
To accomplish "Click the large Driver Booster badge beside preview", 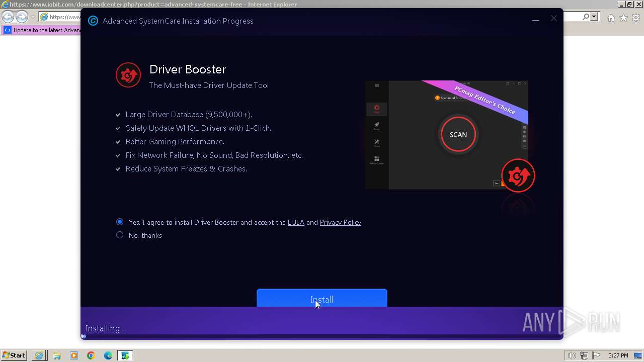I will [518, 175].
